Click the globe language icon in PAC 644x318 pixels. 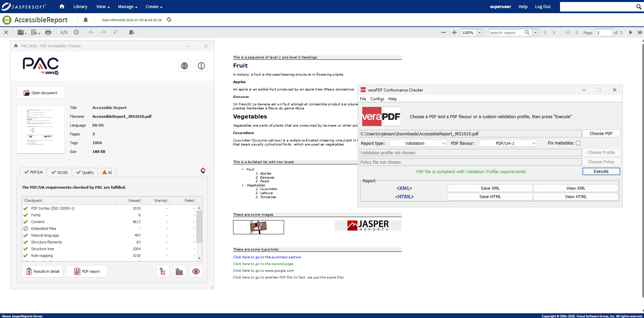tap(185, 66)
